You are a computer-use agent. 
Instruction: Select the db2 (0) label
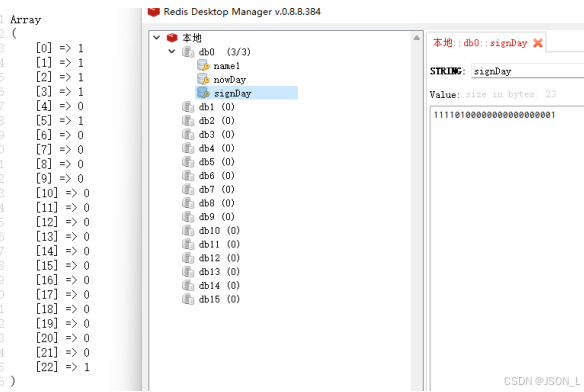click(x=216, y=121)
